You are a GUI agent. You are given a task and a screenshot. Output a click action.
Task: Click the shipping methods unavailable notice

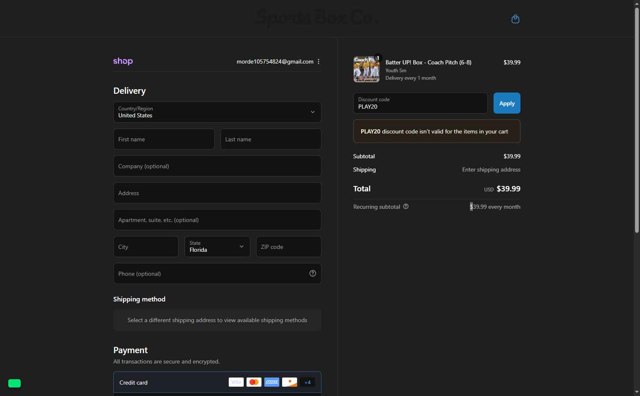coord(217,320)
